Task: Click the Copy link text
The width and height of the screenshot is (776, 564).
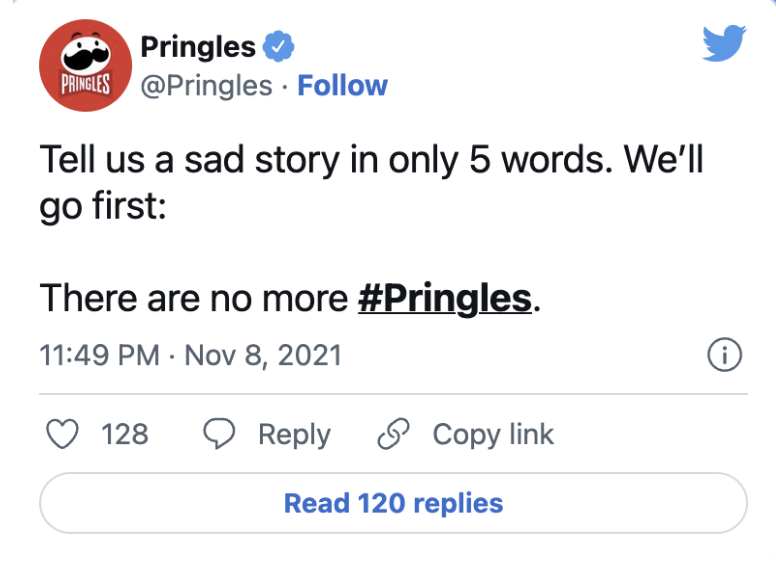Action: pyautogui.click(x=493, y=435)
